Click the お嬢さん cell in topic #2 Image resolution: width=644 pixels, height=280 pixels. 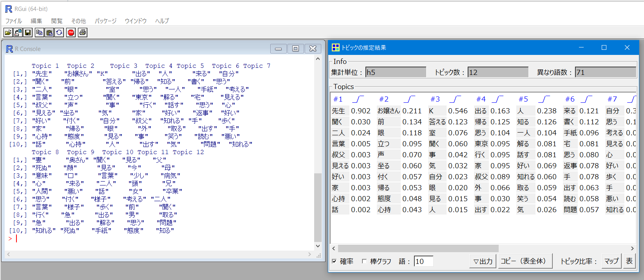tap(389, 111)
